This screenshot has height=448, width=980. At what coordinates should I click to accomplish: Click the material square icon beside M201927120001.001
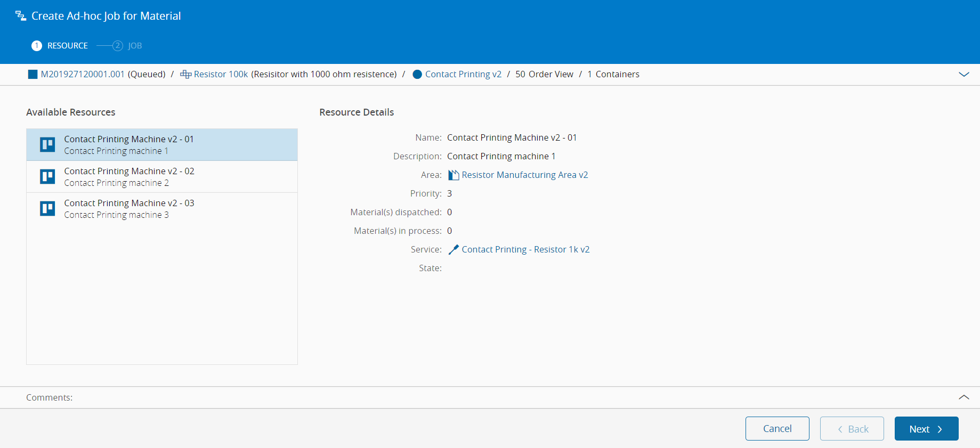tap(33, 75)
